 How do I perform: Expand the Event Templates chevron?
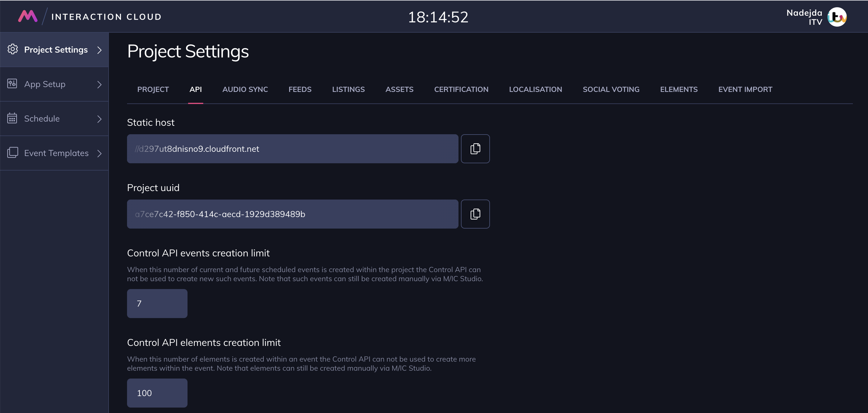(x=100, y=153)
